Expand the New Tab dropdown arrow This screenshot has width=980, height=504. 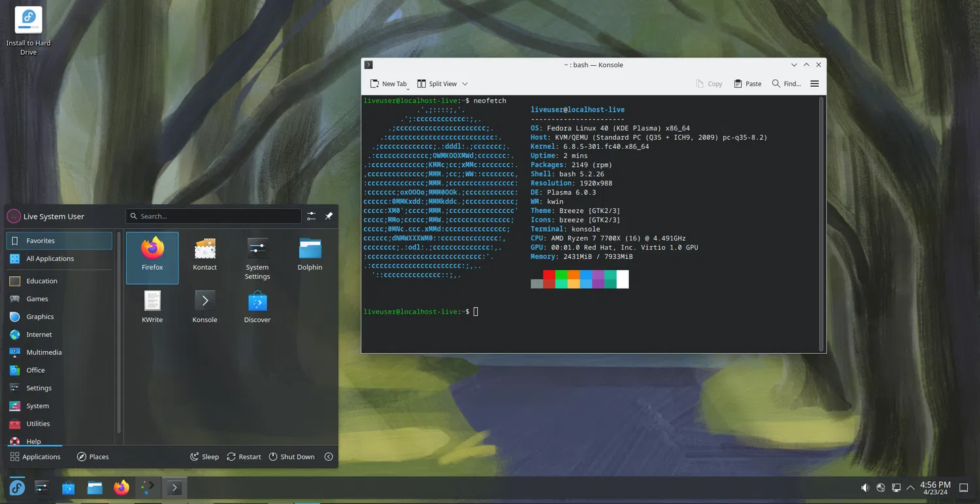pos(408,87)
